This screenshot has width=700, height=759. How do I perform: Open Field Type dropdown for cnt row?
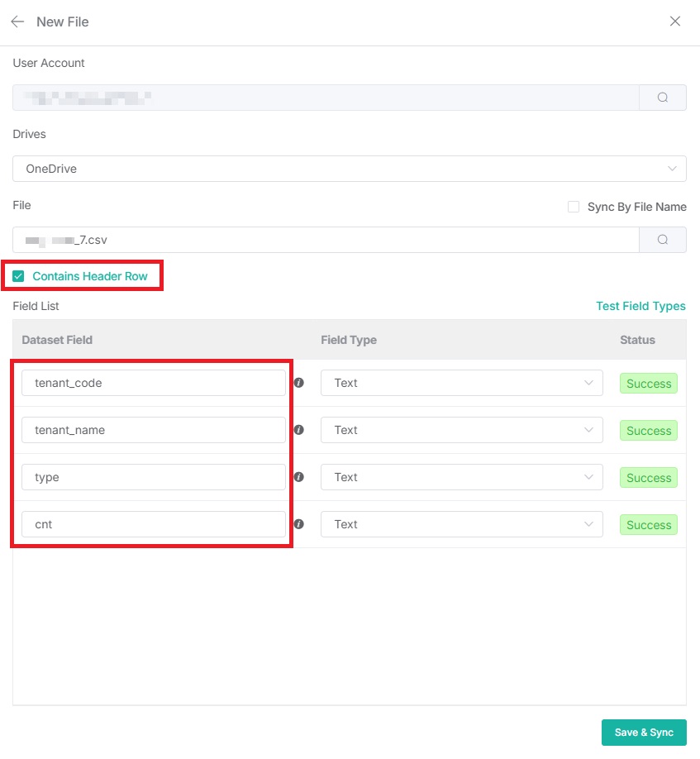tap(461, 524)
